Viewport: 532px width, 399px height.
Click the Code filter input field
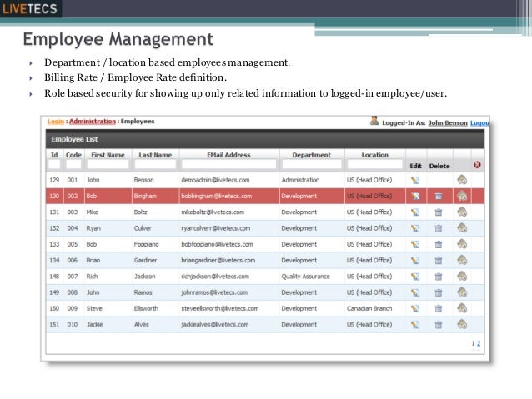73,164
